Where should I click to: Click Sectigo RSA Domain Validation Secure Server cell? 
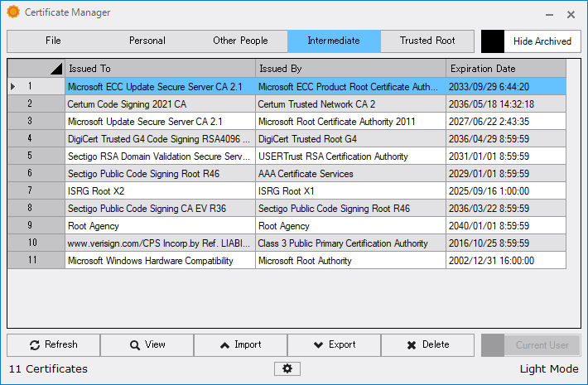[160, 156]
